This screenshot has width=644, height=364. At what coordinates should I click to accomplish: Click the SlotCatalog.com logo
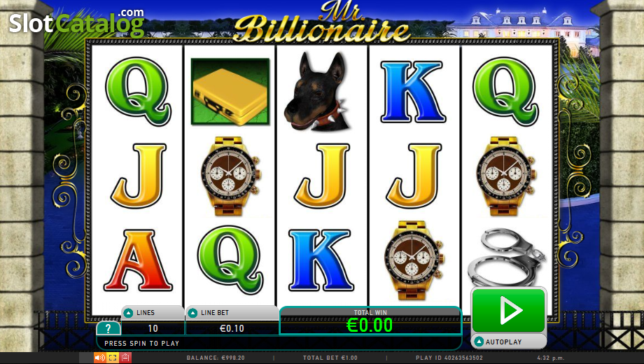77,22
